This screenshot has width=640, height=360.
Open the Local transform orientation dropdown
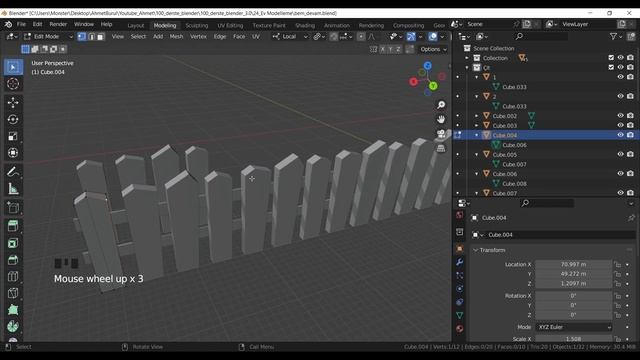[290, 37]
